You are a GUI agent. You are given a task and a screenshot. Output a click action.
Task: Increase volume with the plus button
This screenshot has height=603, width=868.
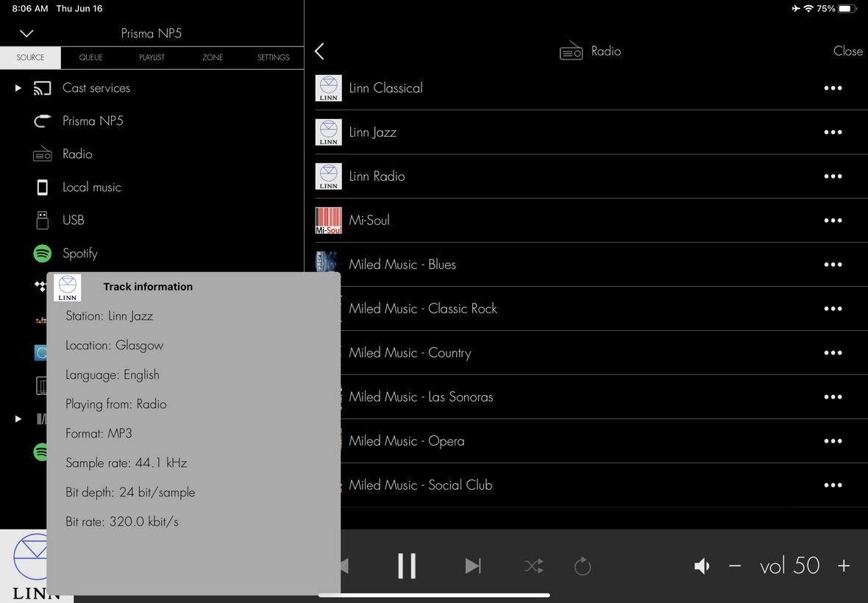pos(844,566)
